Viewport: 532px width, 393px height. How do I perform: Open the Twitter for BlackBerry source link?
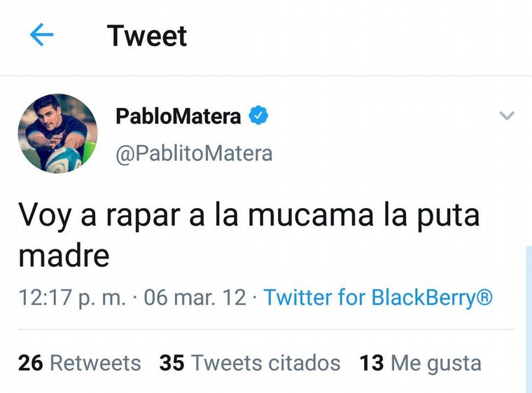pos(370,298)
